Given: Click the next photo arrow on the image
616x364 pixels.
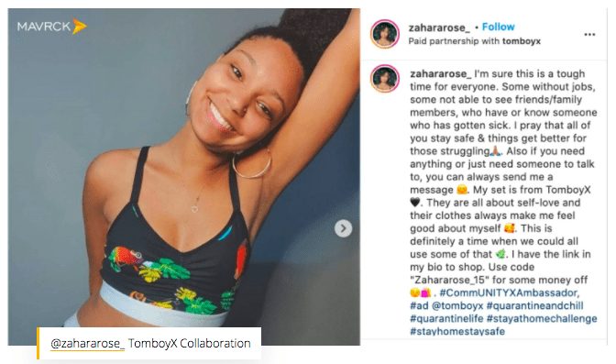Looking at the screenshot, I should pyautogui.click(x=343, y=228).
